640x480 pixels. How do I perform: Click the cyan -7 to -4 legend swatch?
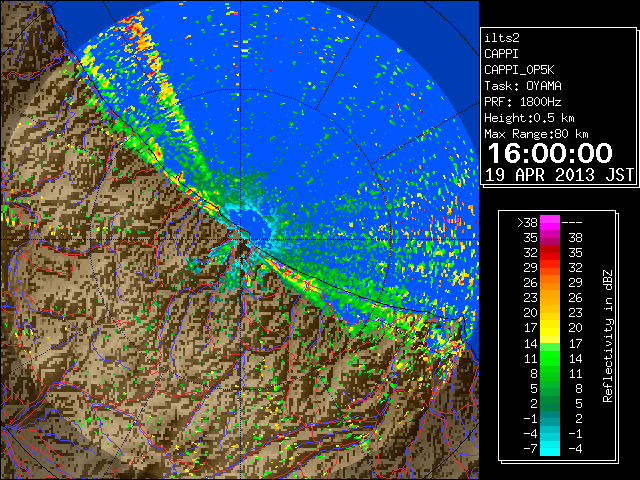(550, 448)
